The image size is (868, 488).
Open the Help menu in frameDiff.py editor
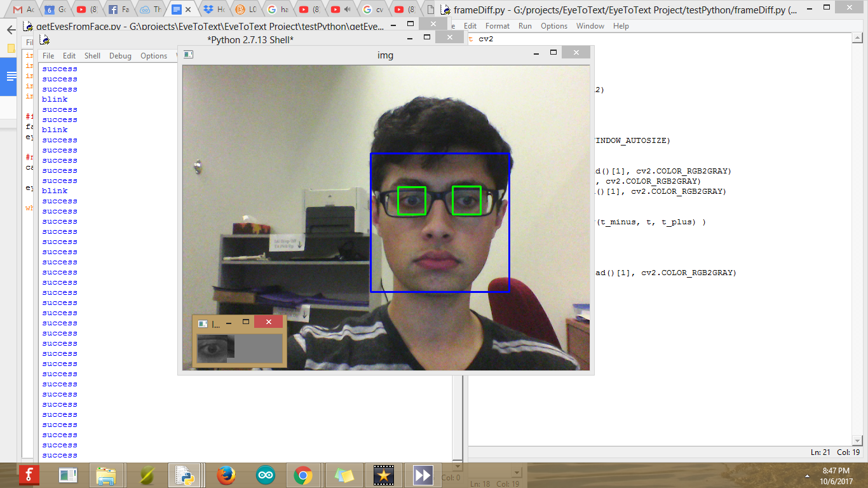tap(621, 26)
